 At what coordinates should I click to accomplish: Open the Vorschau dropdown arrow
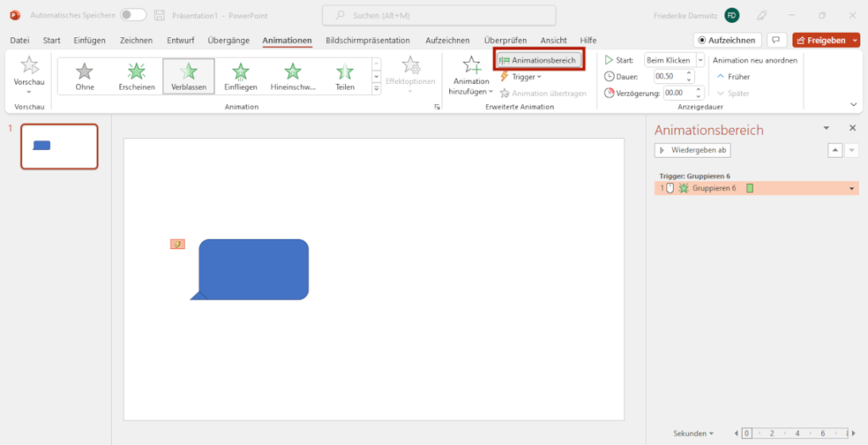(x=29, y=92)
